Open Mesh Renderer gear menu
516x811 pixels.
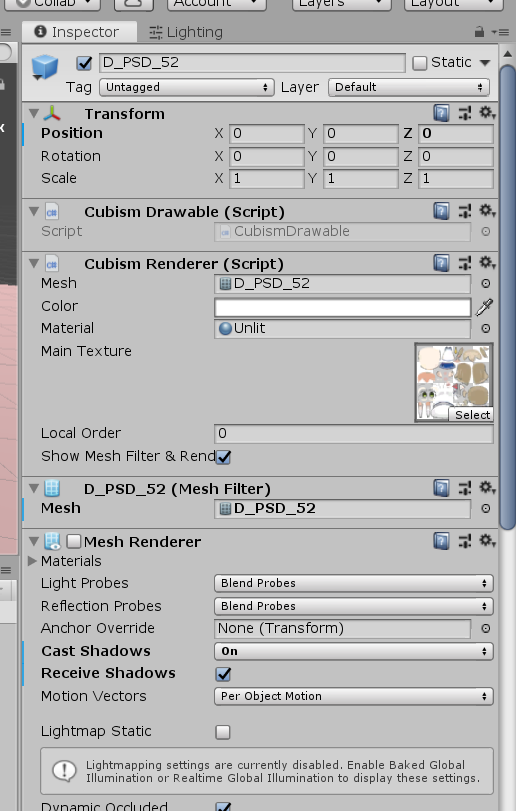487,540
